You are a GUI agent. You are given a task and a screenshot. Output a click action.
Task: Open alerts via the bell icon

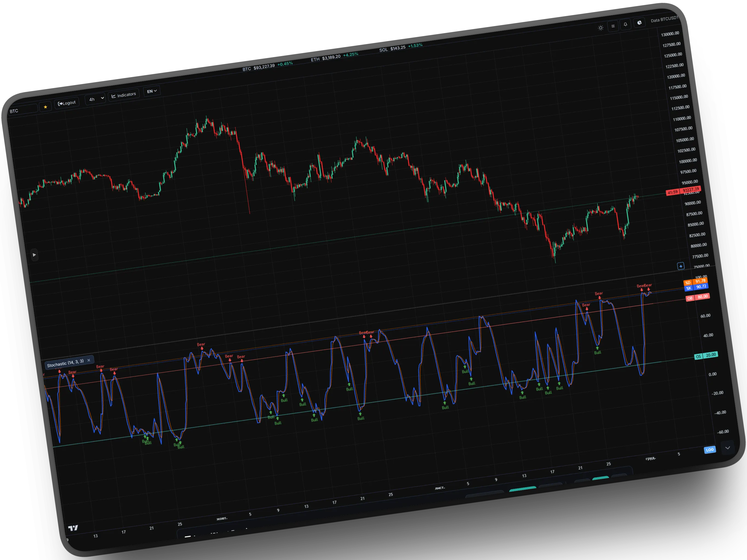[x=626, y=24]
